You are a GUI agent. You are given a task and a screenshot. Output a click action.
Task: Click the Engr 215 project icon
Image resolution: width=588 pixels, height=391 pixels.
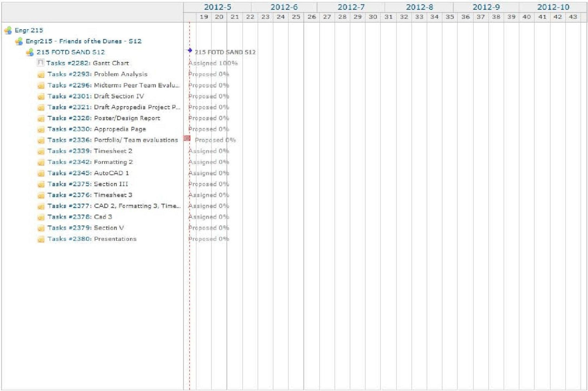(8, 30)
